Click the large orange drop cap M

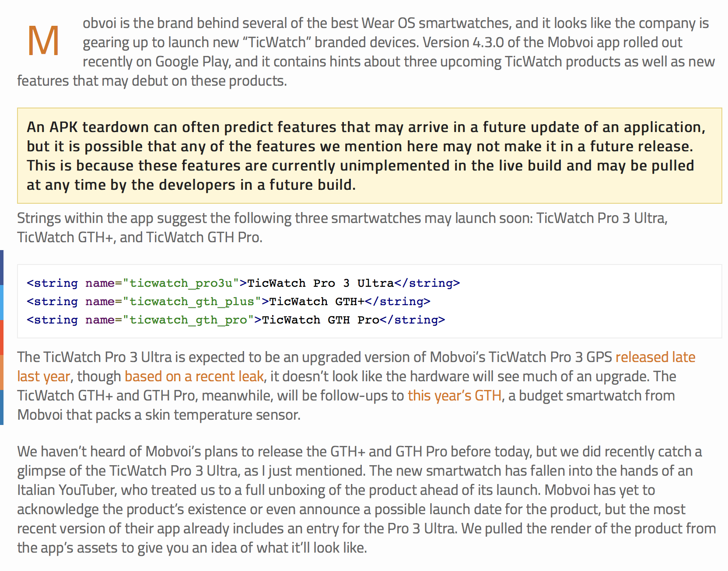(43, 41)
